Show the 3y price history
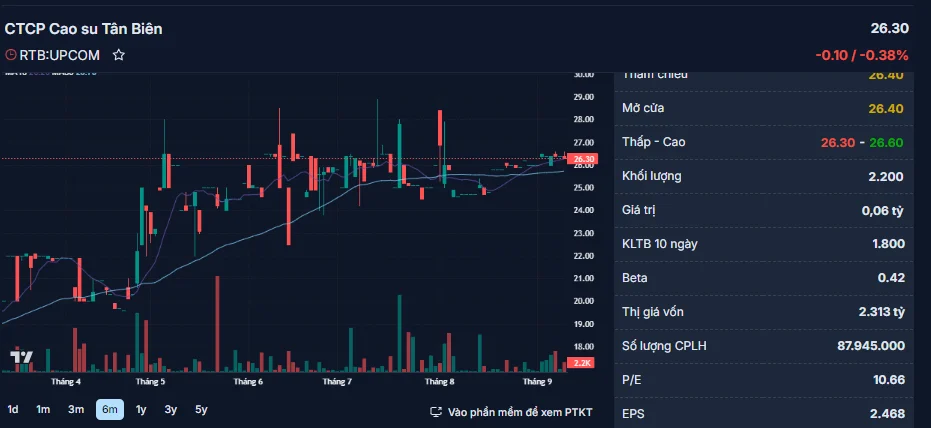Screen dimensions: 931x428 tap(171, 409)
